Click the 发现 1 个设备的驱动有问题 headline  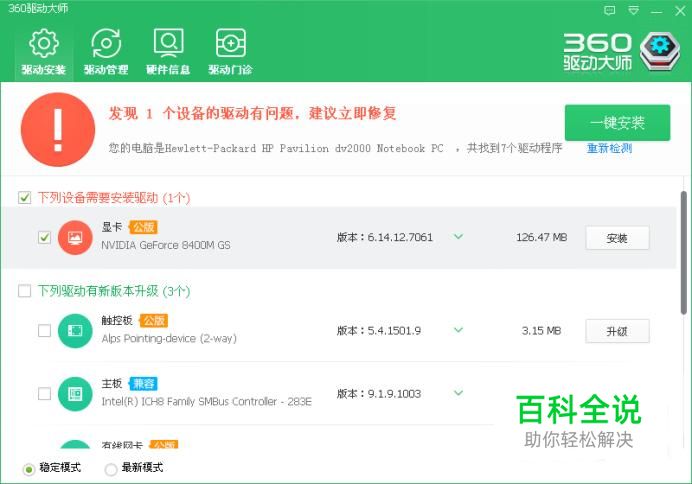(252, 113)
